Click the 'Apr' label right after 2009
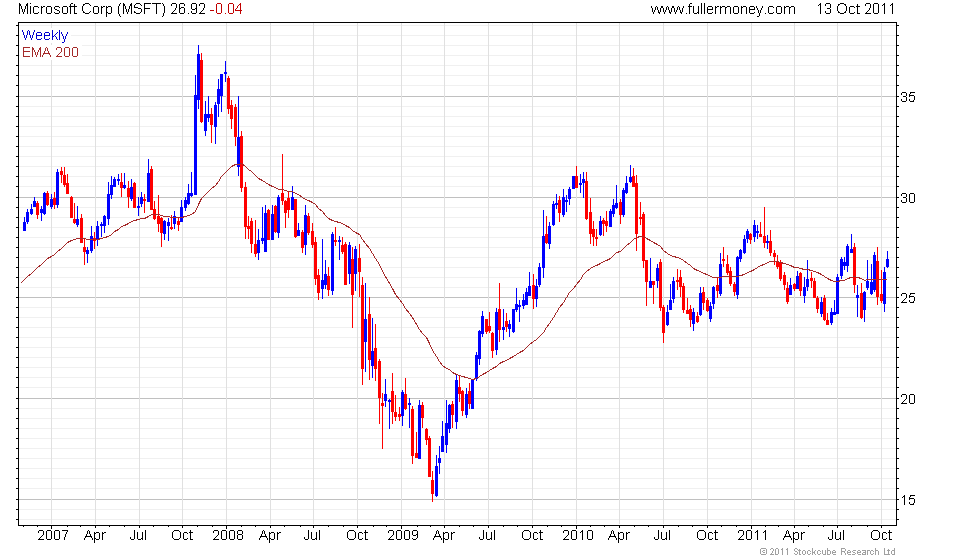 coord(444,536)
